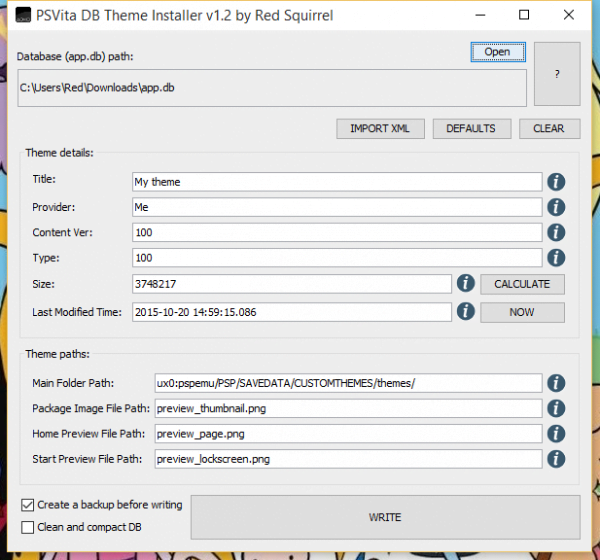Click the CLEAR button
600x560 pixels.
point(549,129)
